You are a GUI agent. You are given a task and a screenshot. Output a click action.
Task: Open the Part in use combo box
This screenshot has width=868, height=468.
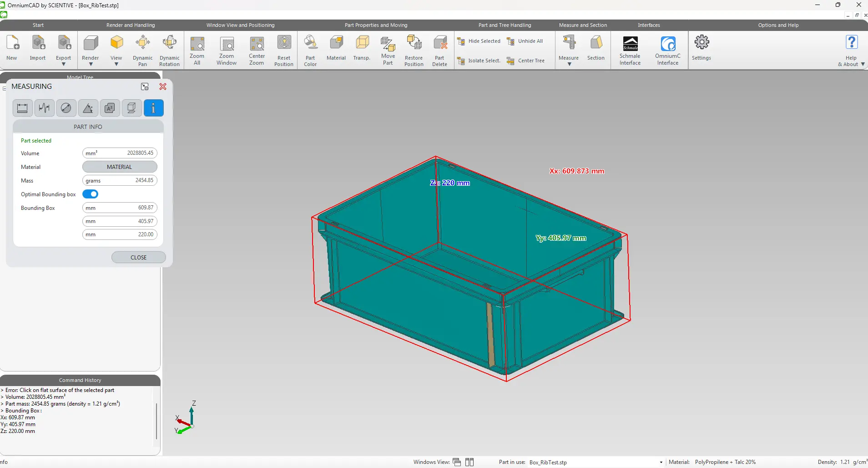[595, 462]
